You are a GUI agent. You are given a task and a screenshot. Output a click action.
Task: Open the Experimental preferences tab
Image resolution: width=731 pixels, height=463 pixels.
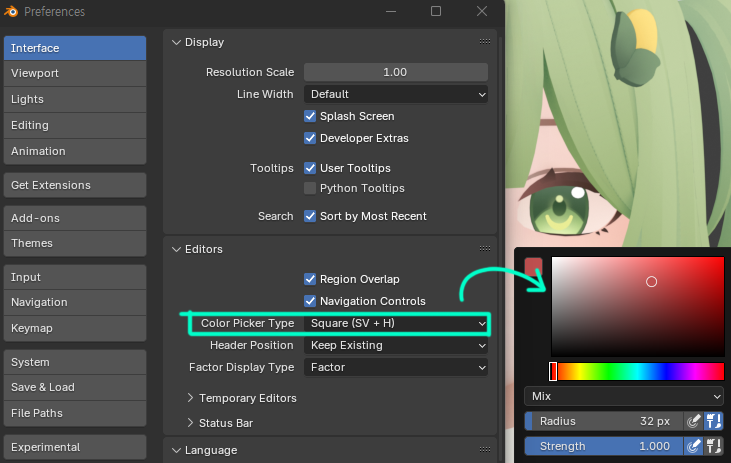pyautogui.click(x=75, y=447)
